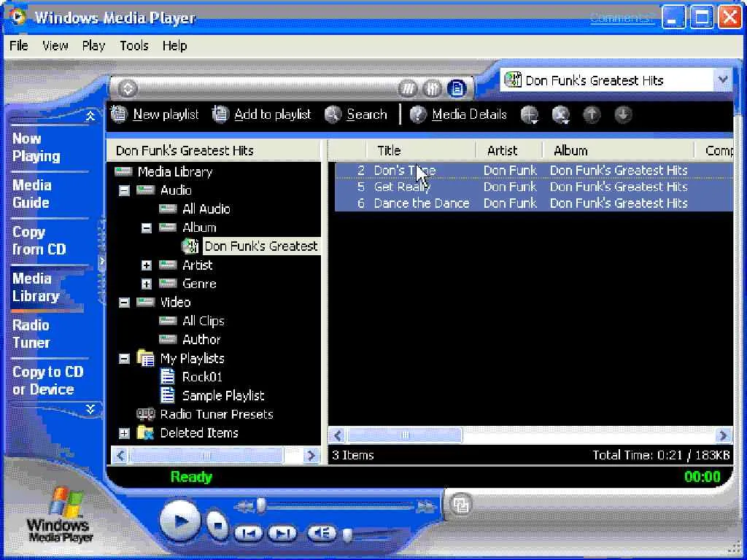The image size is (747, 560).
Task: Open the Play menu
Action: click(x=93, y=46)
